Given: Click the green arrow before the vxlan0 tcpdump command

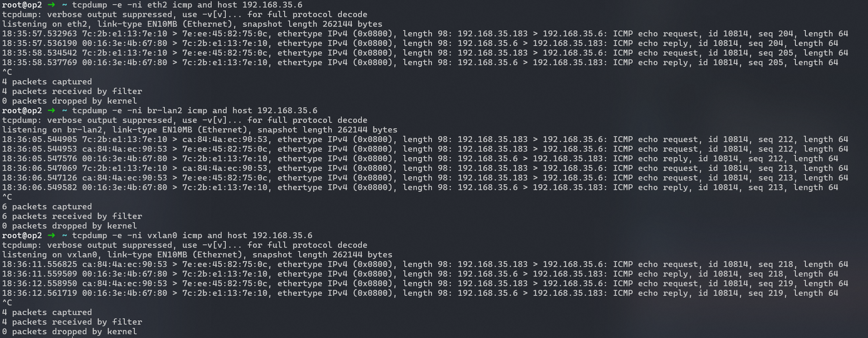Looking at the screenshot, I should pos(51,236).
